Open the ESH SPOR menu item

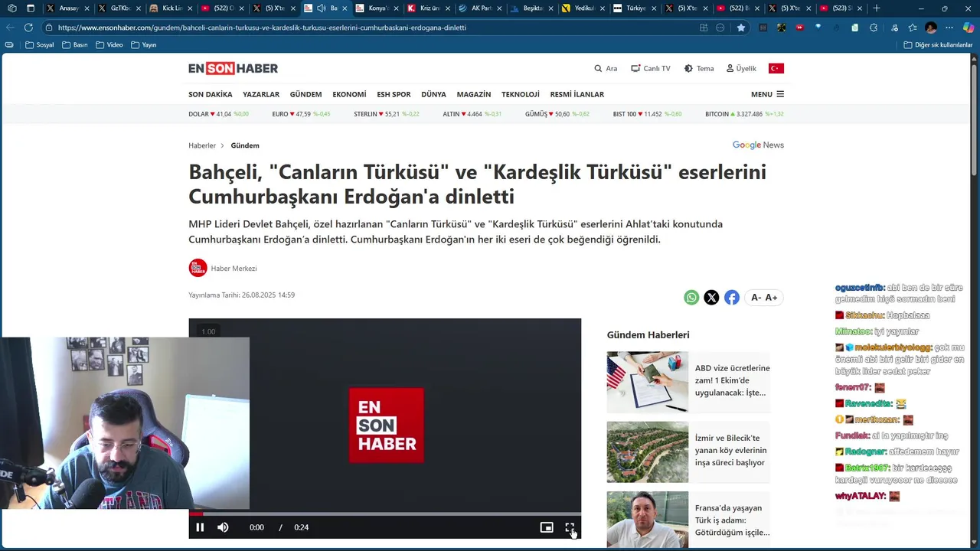point(394,94)
